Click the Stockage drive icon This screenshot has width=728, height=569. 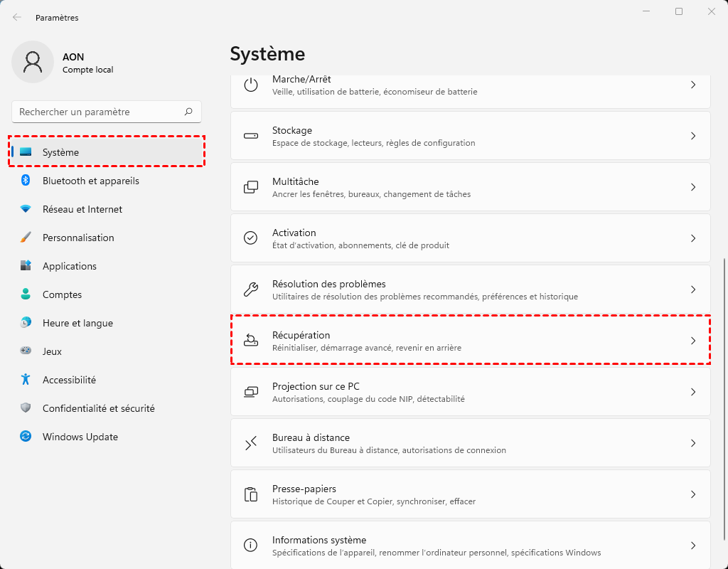[x=250, y=136]
